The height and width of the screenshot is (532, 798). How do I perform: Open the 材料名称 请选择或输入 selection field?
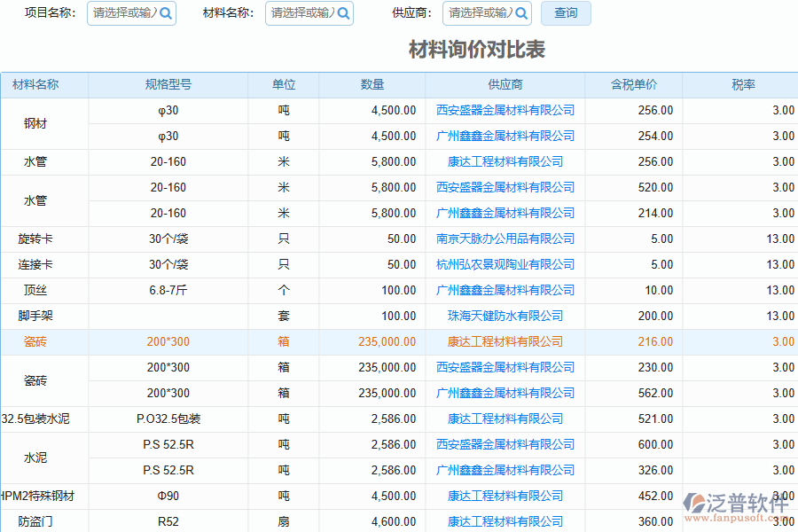point(301,13)
